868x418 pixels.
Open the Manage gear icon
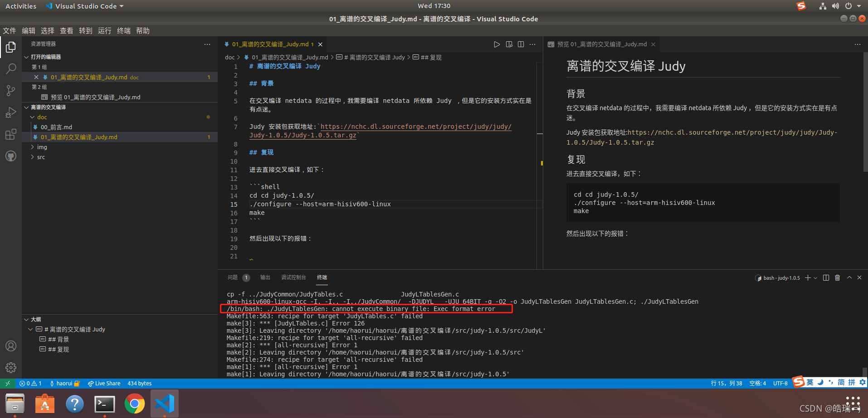(x=11, y=368)
